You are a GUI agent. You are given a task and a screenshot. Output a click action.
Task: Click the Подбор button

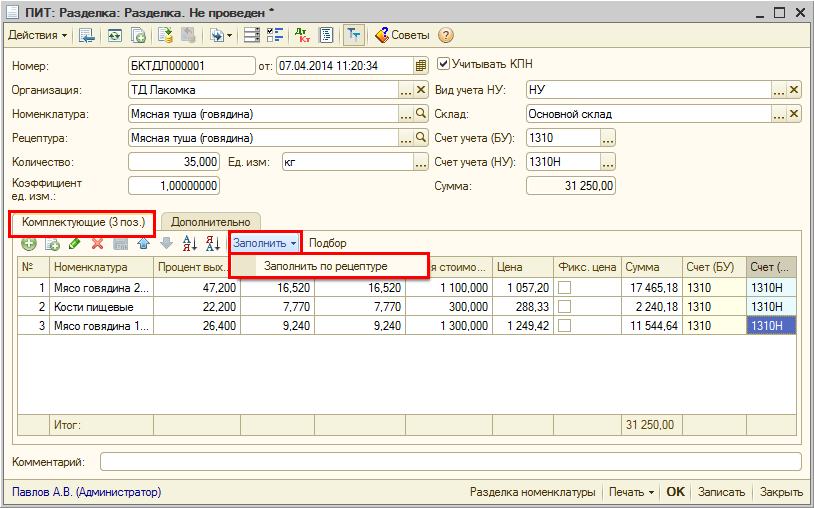coord(328,243)
